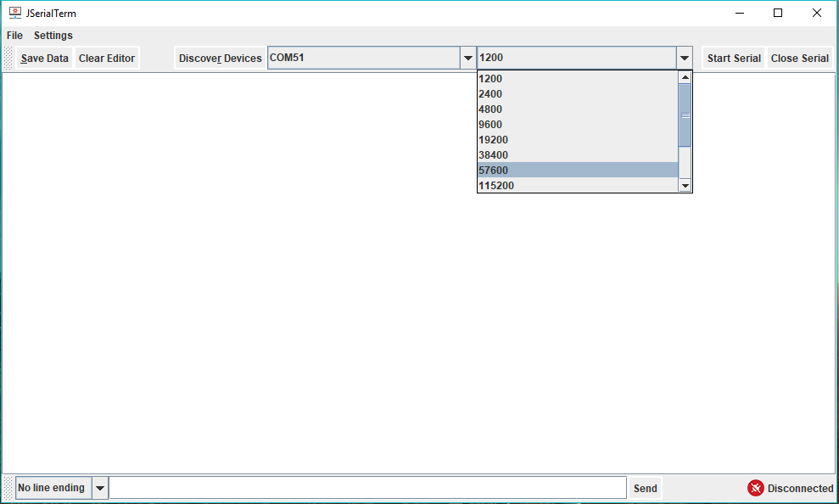Click the red Disconnected status icon
Screen dimensions: 839x504
click(756, 488)
